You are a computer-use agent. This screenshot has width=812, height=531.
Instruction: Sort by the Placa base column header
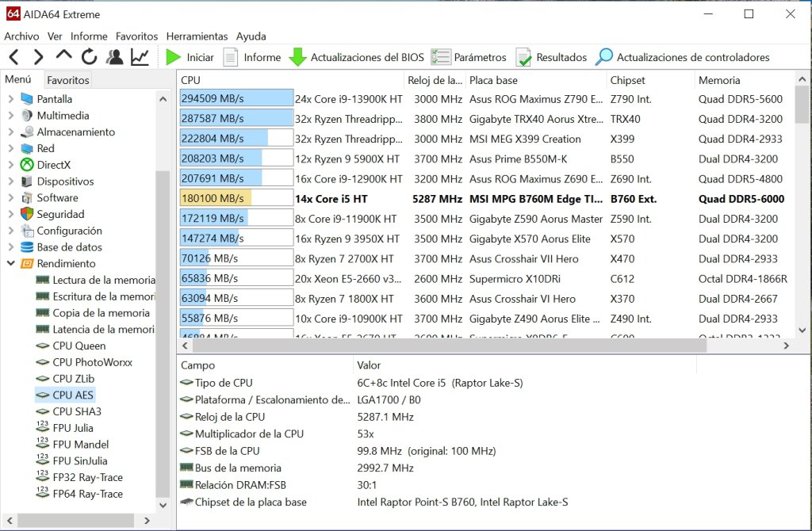click(536, 80)
